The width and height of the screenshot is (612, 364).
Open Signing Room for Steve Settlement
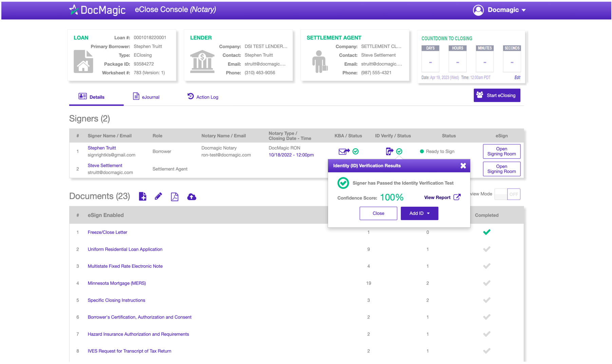(501, 169)
